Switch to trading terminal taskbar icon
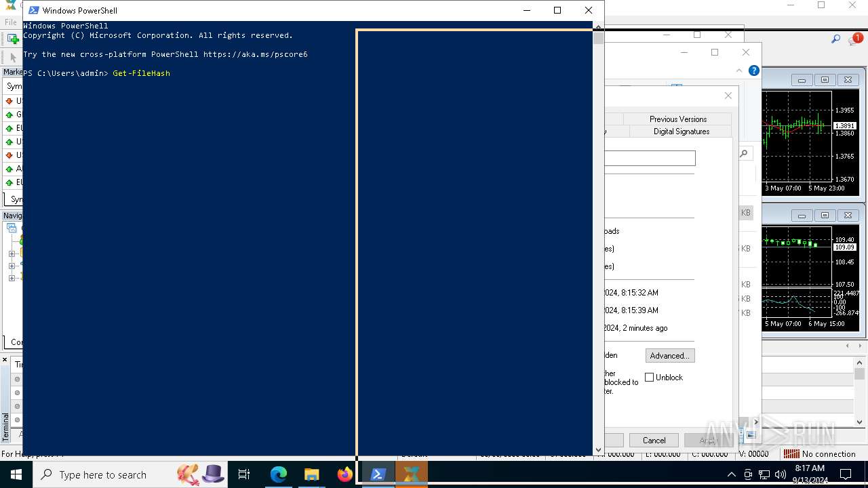The width and height of the screenshot is (868, 488). (411, 474)
